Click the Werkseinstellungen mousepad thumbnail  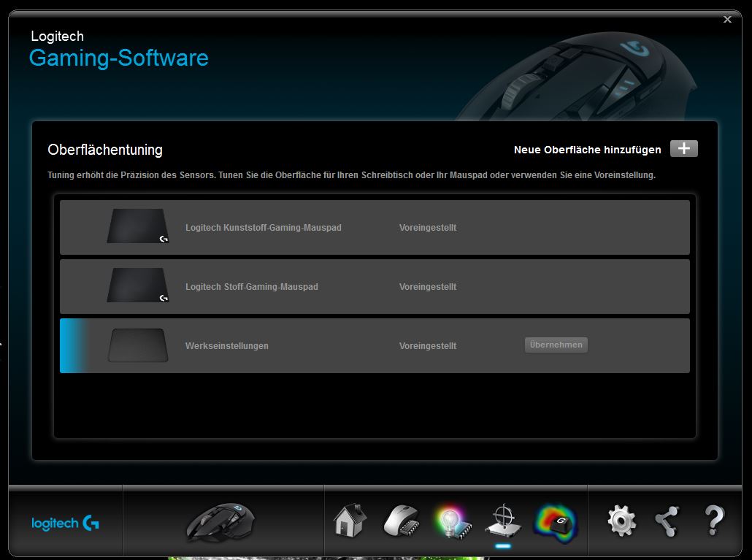138,345
